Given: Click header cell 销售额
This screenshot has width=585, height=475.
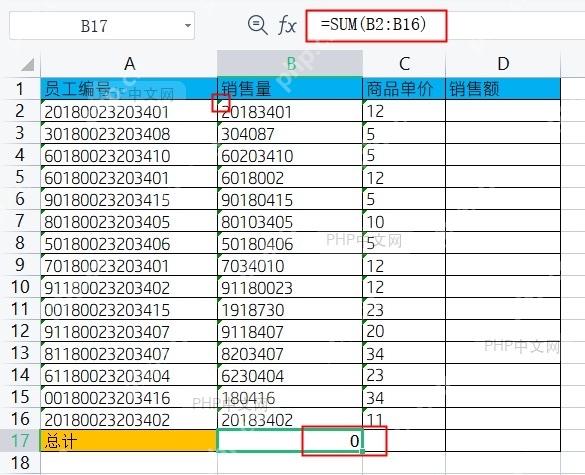Looking at the screenshot, I should point(503,88).
